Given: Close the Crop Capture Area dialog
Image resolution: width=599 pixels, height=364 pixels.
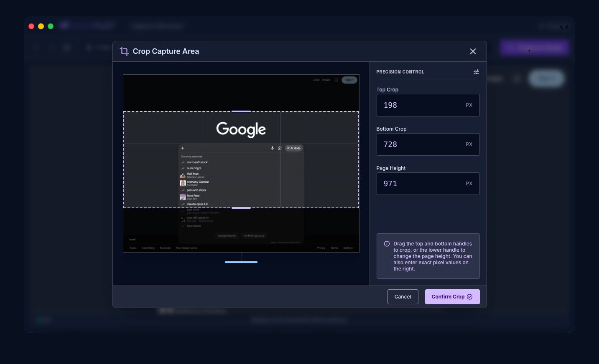Looking at the screenshot, I should 473,51.
